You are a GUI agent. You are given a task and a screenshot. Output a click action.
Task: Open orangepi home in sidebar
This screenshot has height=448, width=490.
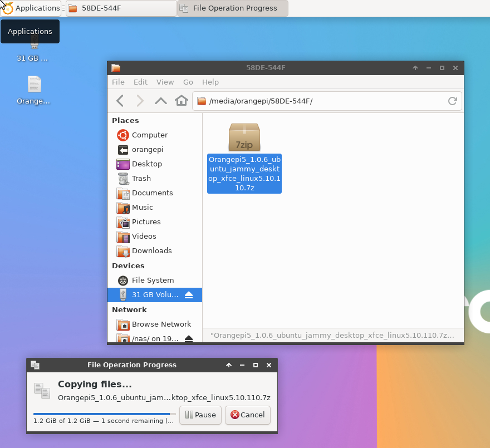point(155,149)
